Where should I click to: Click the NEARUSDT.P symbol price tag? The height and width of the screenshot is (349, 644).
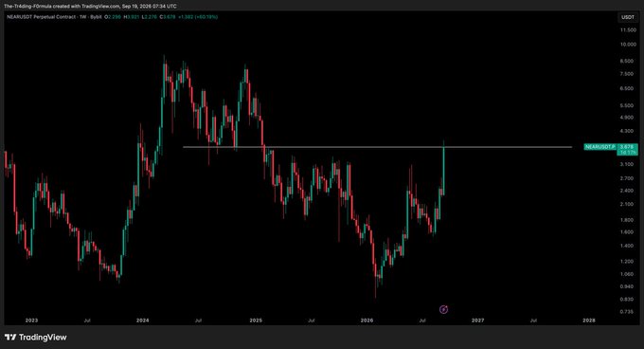(x=600, y=147)
